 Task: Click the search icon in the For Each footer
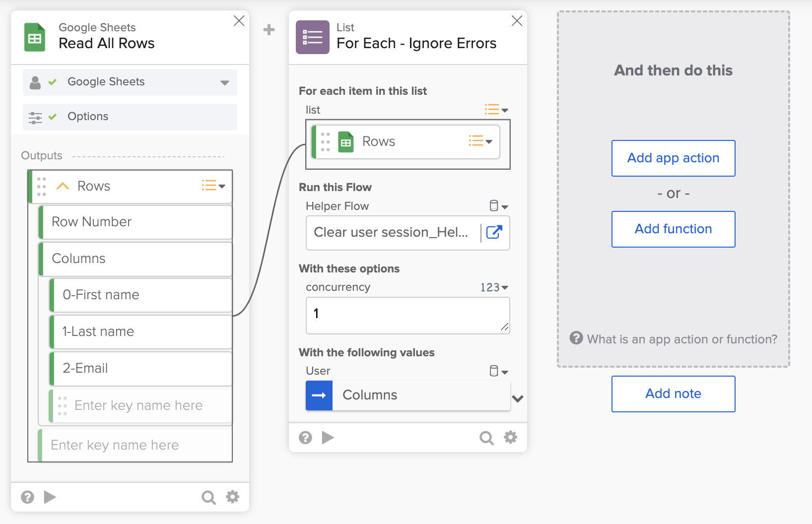[x=486, y=438]
